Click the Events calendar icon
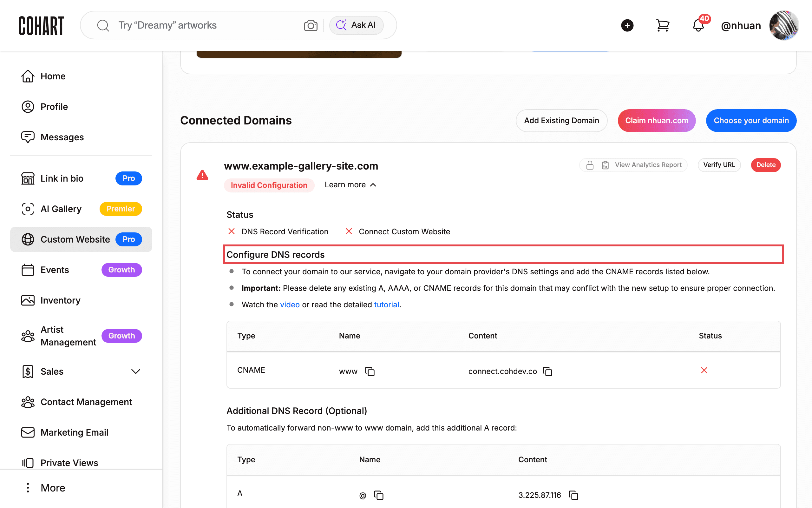 (x=28, y=270)
